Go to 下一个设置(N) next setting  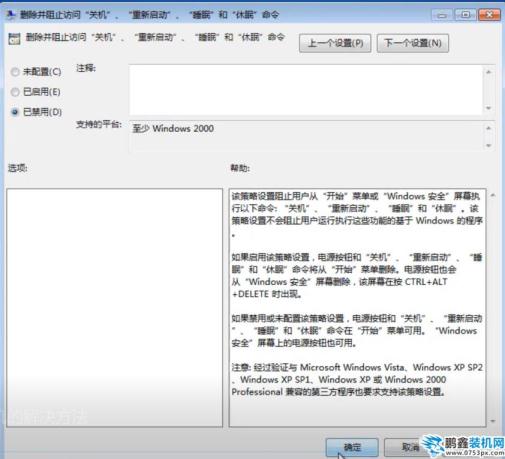[x=413, y=43]
